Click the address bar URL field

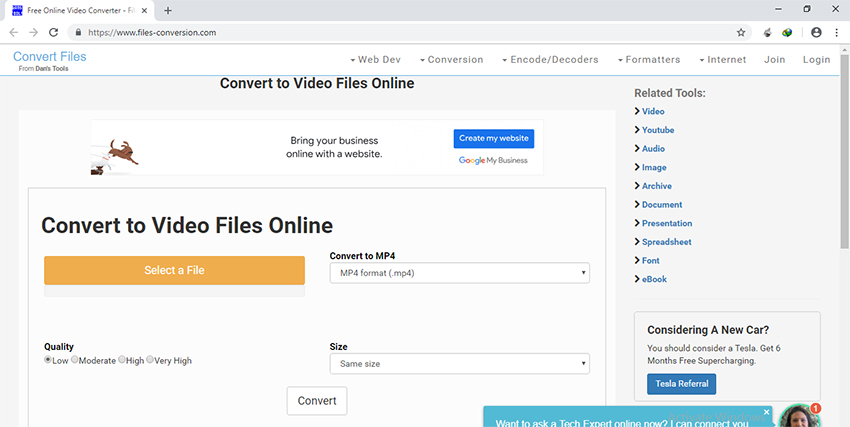coord(400,32)
